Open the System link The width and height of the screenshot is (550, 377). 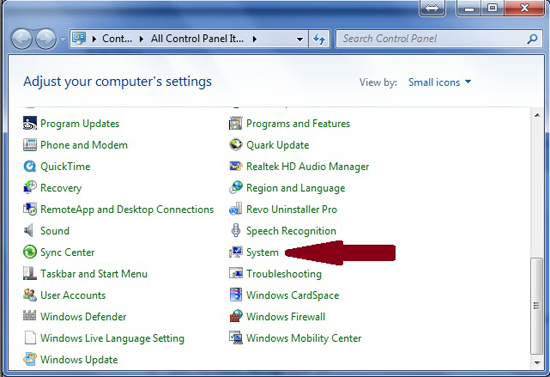[x=262, y=253]
